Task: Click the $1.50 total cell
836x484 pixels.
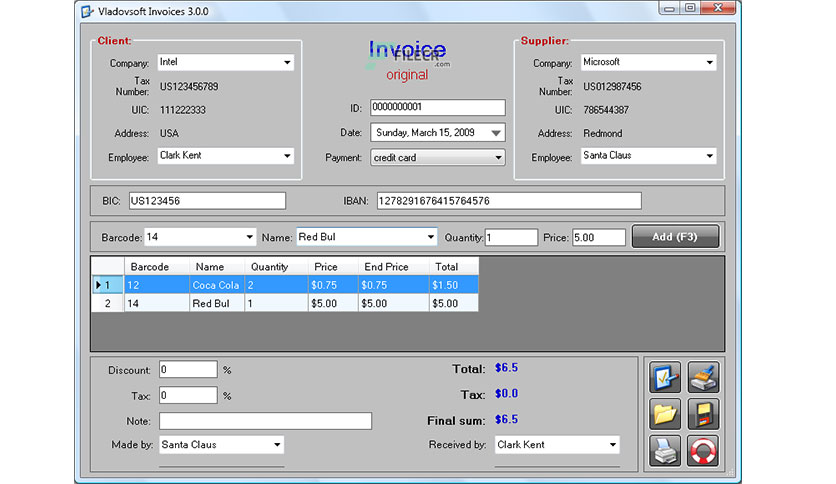Action: tap(454, 285)
